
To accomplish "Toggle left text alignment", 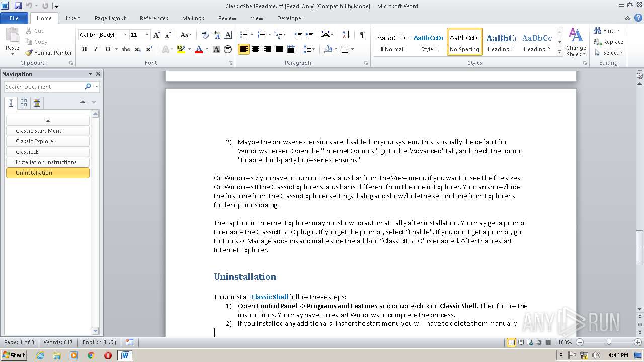I will click(244, 49).
